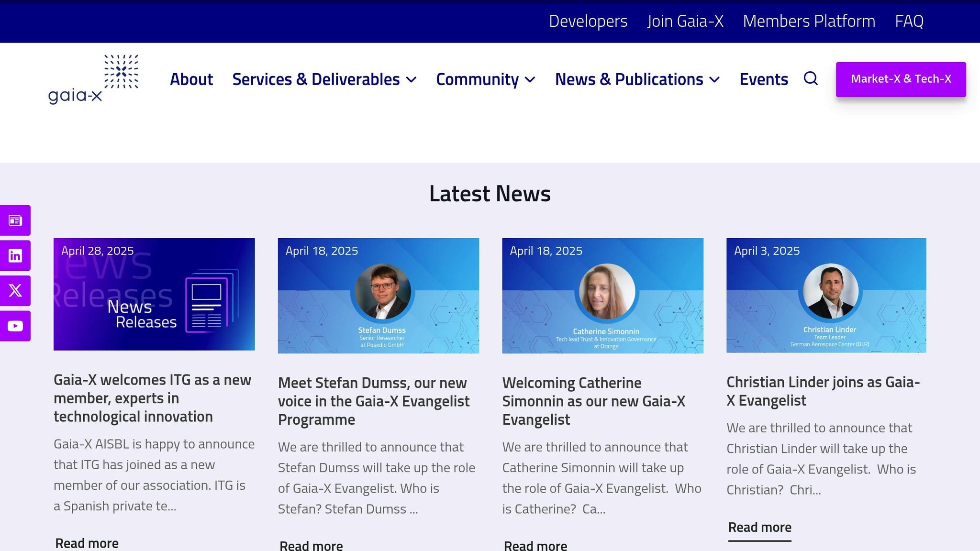This screenshot has width=980, height=551.
Task: Expand News & Publications dropdown chevron
Action: coord(715,80)
